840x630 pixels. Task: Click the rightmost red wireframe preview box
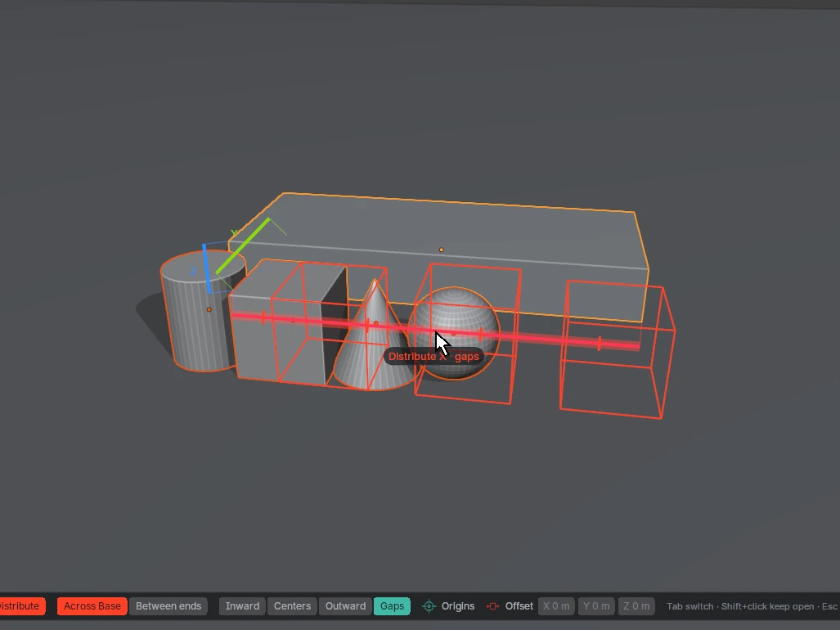[618, 349]
